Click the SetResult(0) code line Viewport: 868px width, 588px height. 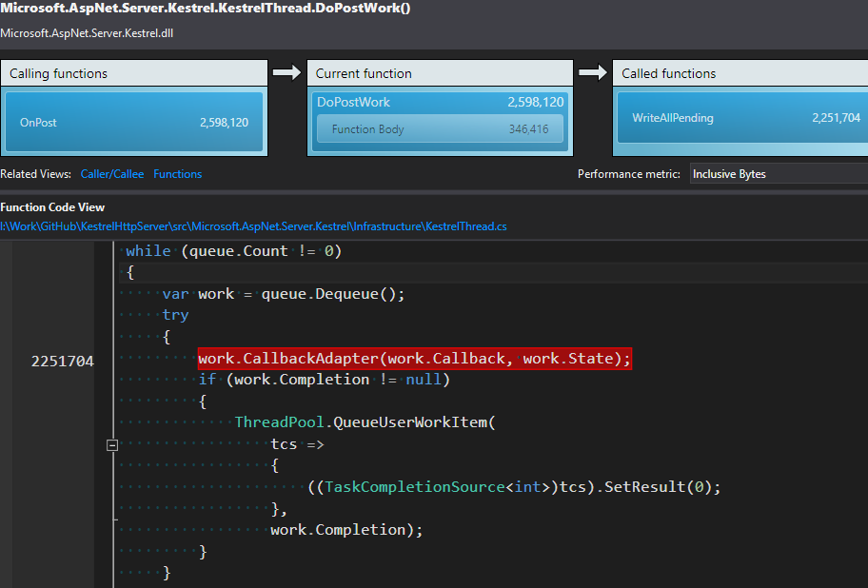(514, 487)
